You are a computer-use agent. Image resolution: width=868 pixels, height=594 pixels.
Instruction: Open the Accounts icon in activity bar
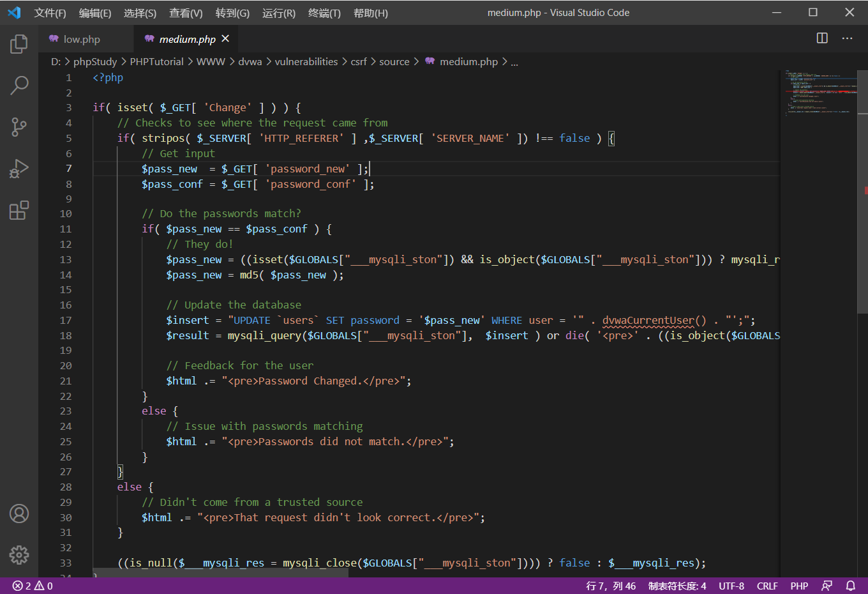(19, 514)
